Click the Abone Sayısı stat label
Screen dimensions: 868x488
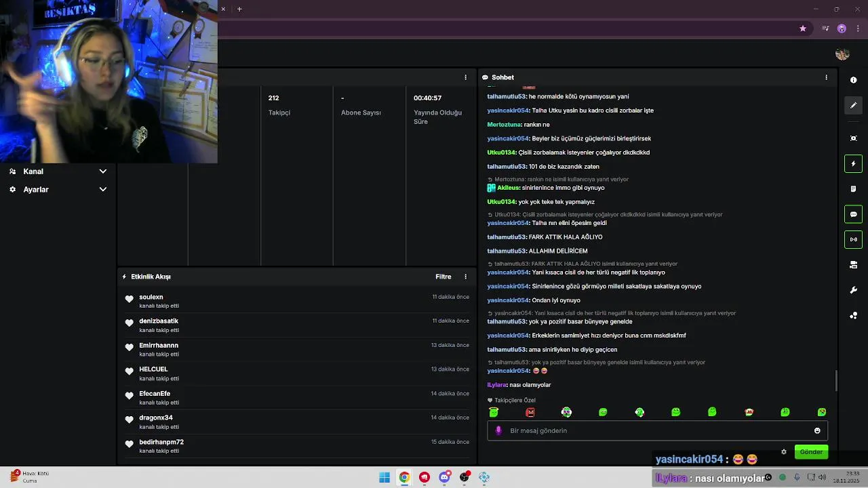[361, 113]
